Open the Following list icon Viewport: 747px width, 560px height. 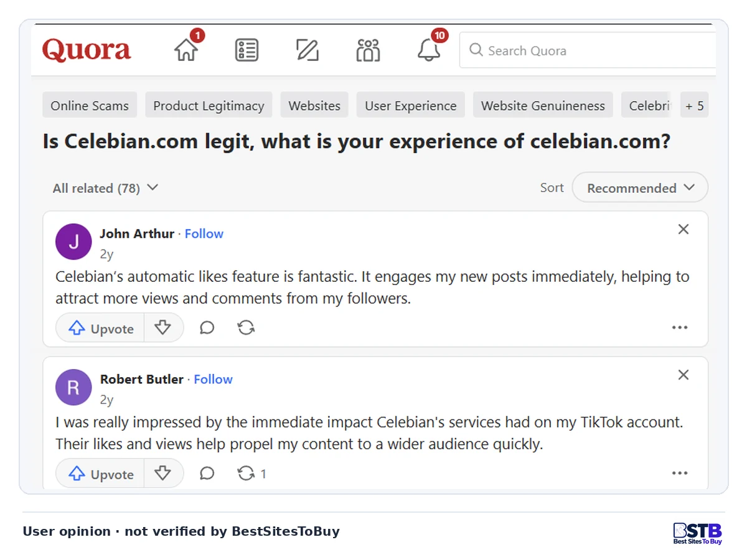[x=247, y=50]
